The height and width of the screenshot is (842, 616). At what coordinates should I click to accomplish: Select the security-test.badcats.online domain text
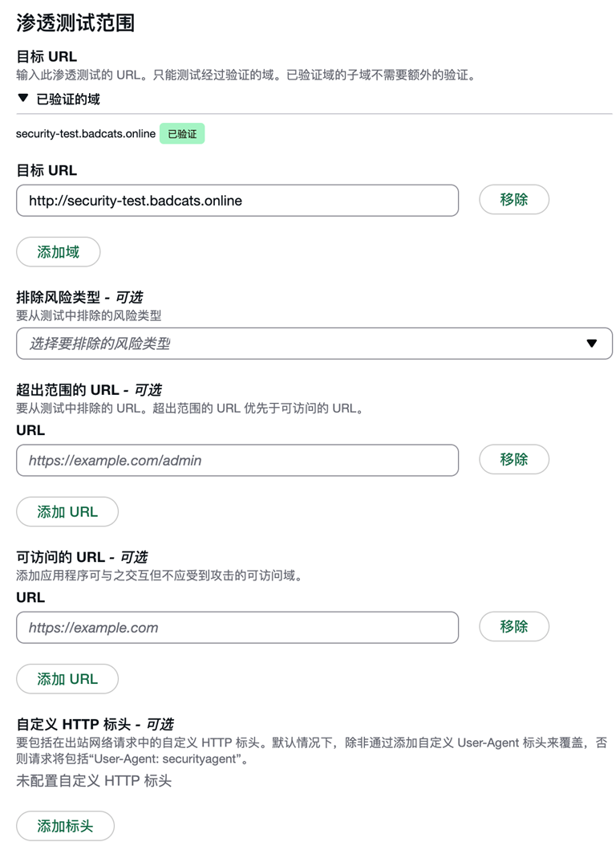[x=85, y=134]
